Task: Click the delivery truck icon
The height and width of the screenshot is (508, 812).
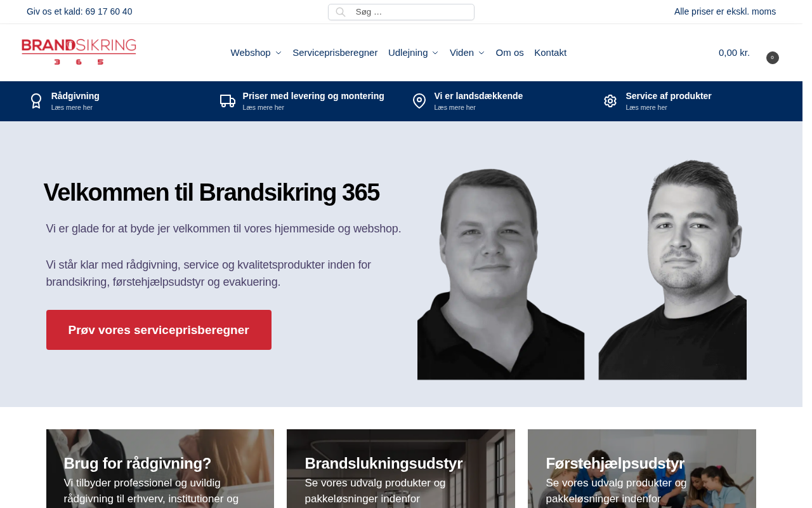Action: (228, 101)
